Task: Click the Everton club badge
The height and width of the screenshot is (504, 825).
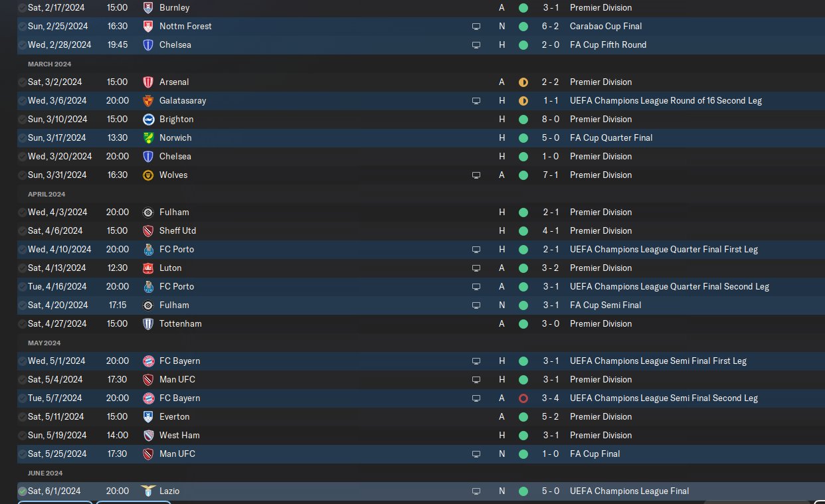Action: (148, 417)
